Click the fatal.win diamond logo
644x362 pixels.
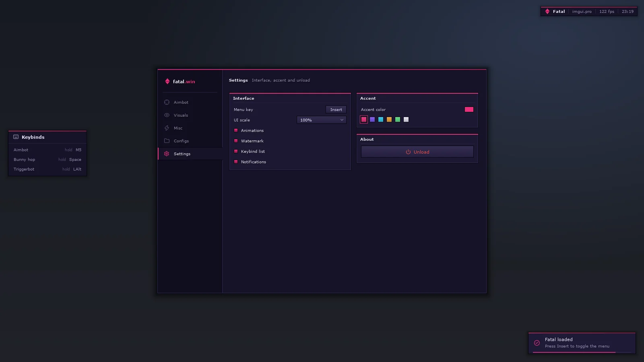(x=167, y=81)
